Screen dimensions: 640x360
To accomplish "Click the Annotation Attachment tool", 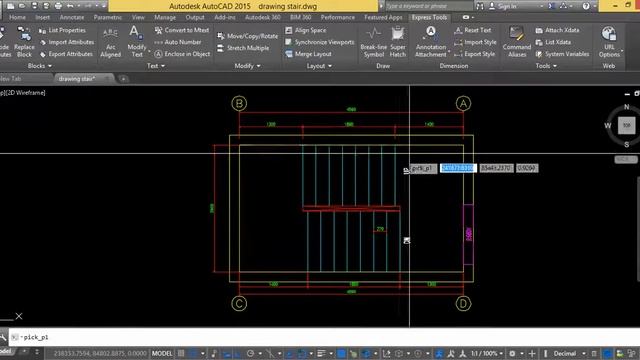I will 431,42.
